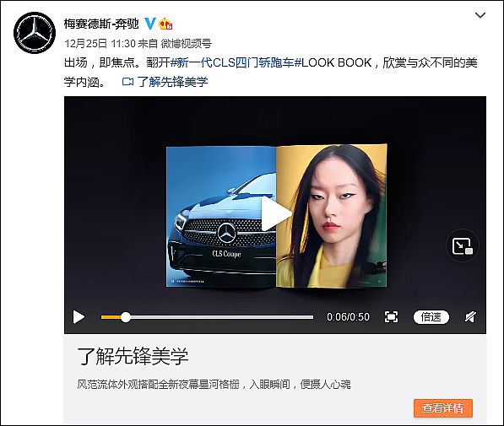504x426 pixels.
Task: Click the 12月25日 11:30 post timestamp
Action: click(x=100, y=43)
